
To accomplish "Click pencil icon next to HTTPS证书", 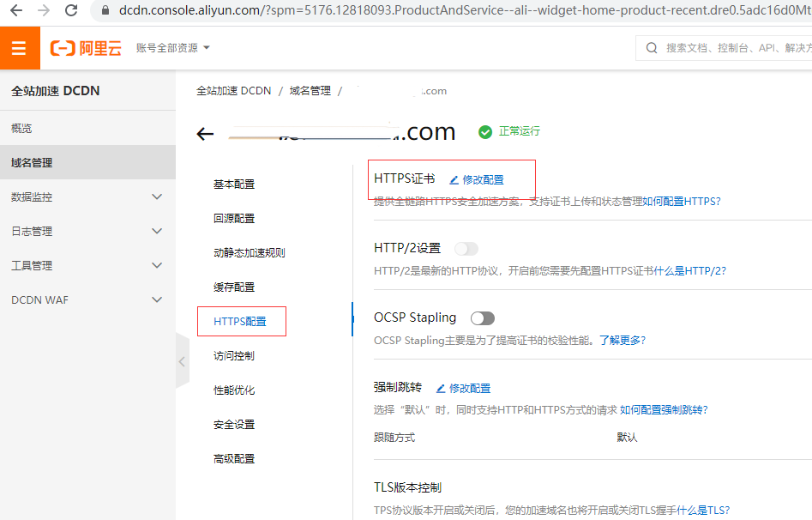I will click(x=454, y=180).
